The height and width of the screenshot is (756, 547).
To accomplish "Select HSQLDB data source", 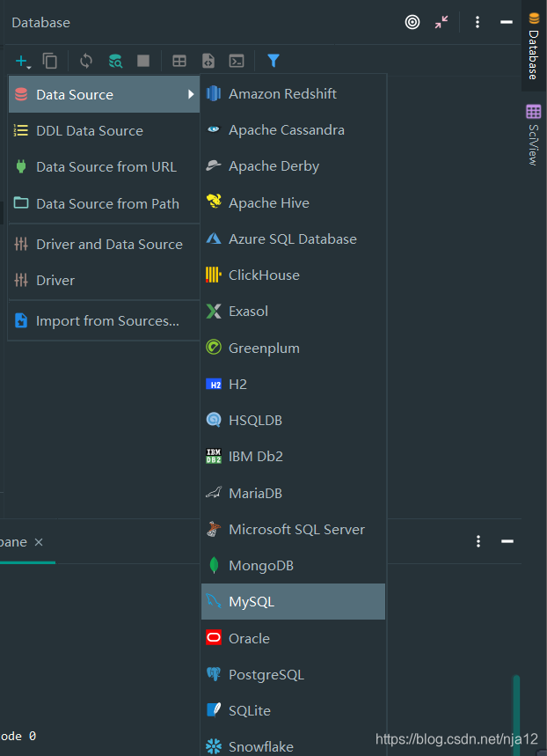I will click(x=293, y=420).
